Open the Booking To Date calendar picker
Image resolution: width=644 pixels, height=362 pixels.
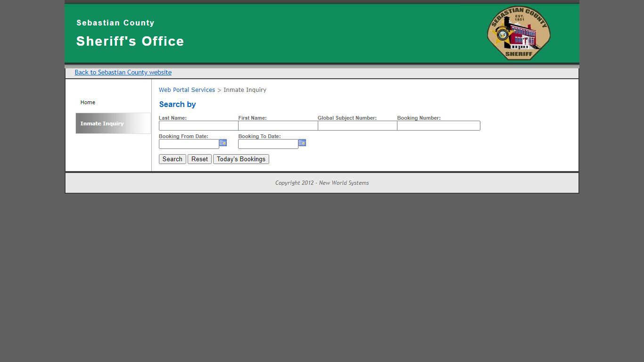pos(302,143)
